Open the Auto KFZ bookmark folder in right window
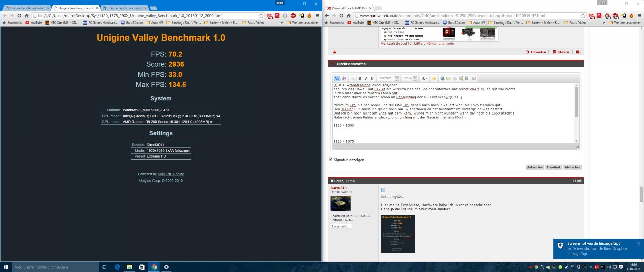This screenshot has width=644, height=272. click(477, 23)
